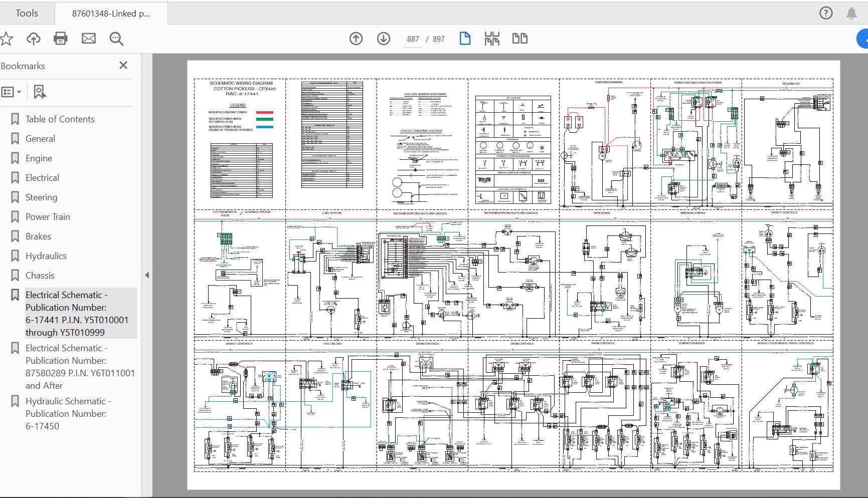Add file to starred favorites

coord(6,39)
